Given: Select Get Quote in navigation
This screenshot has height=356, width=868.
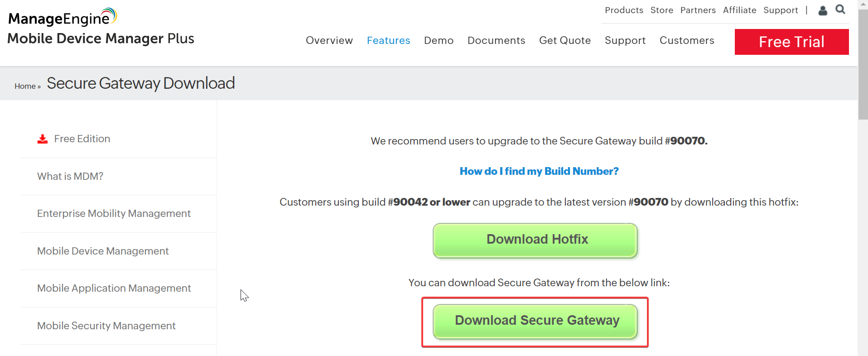Looking at the screenshot, I should point(564,40).
